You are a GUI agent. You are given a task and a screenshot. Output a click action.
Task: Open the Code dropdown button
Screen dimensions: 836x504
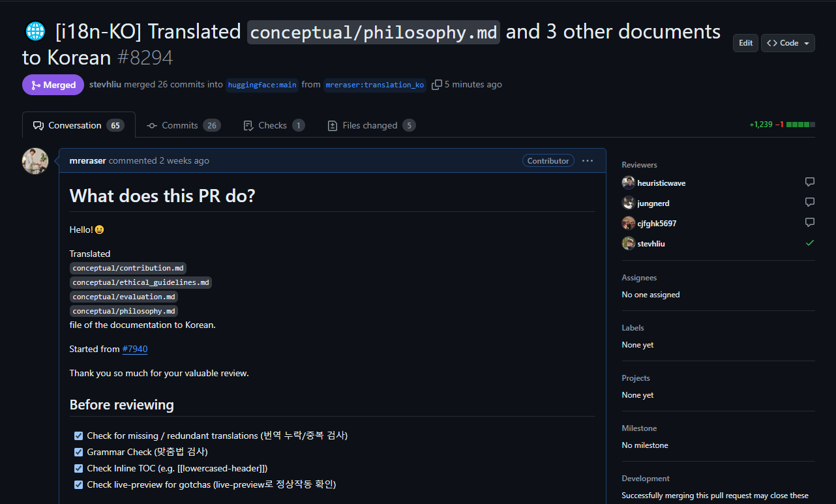tap(788, 43)
